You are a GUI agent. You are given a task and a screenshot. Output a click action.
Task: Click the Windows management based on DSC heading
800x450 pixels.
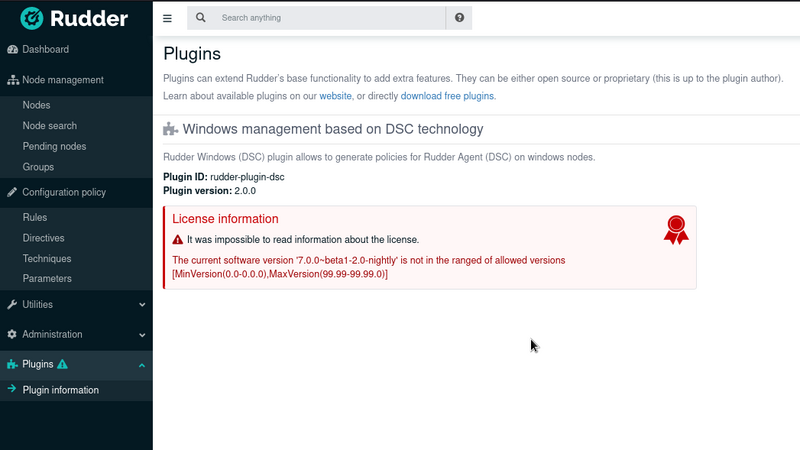tap(333, 129)
